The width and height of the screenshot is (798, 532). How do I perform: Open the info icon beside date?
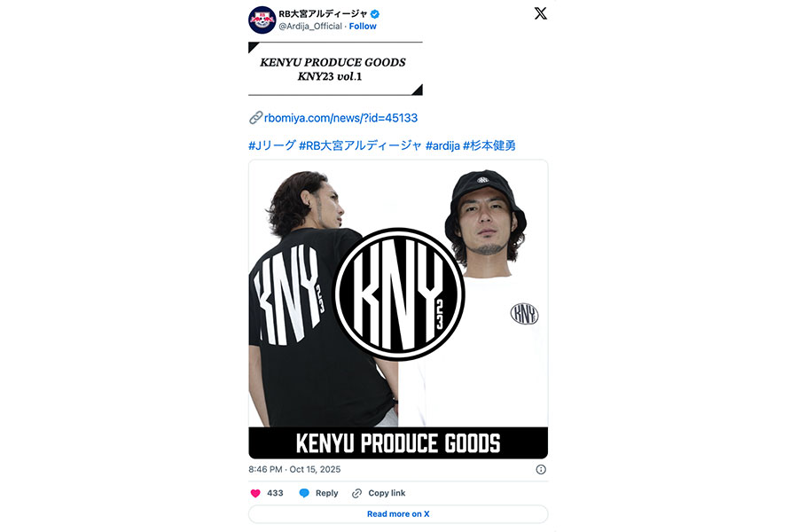(541, 469)
